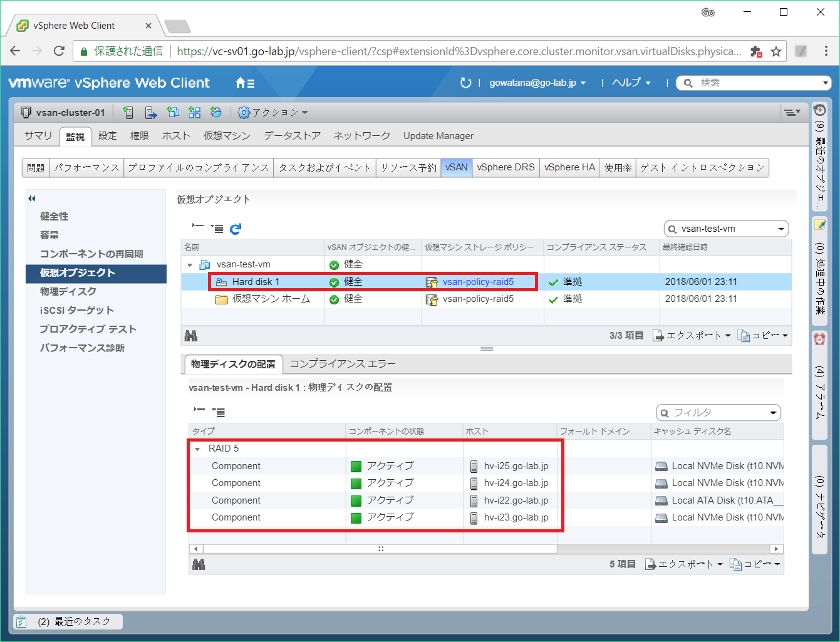This screenshot has height=642, width=840.
Task: Go to プロアクティブ テスト in the side menu
Action: [88, 329]
